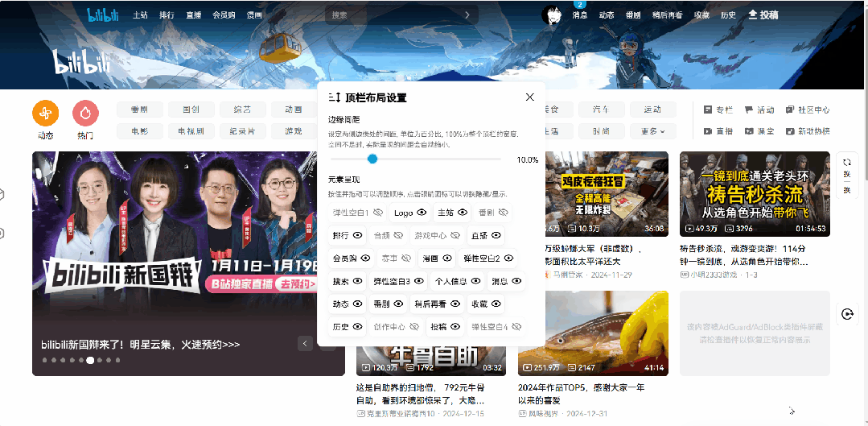Toggle visibility of 弹性空白2 element

[509, 258]
